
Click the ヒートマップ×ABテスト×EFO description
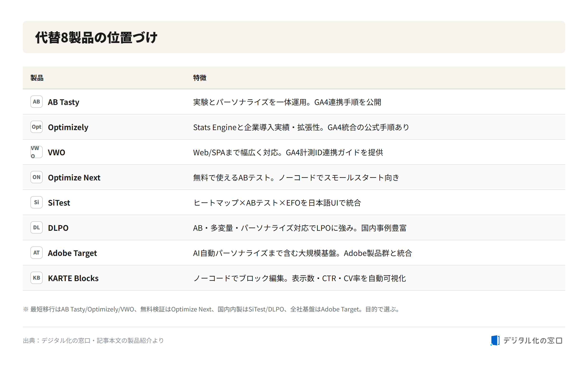tap(277, 203)
